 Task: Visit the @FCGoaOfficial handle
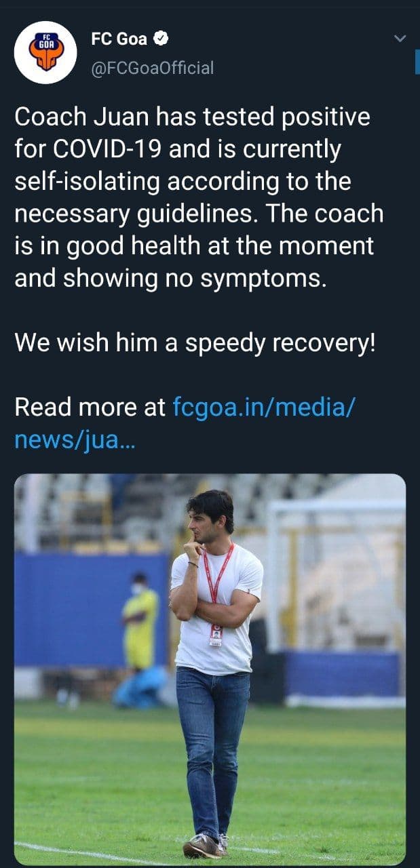pyautogui.click(x=152, y=68)
